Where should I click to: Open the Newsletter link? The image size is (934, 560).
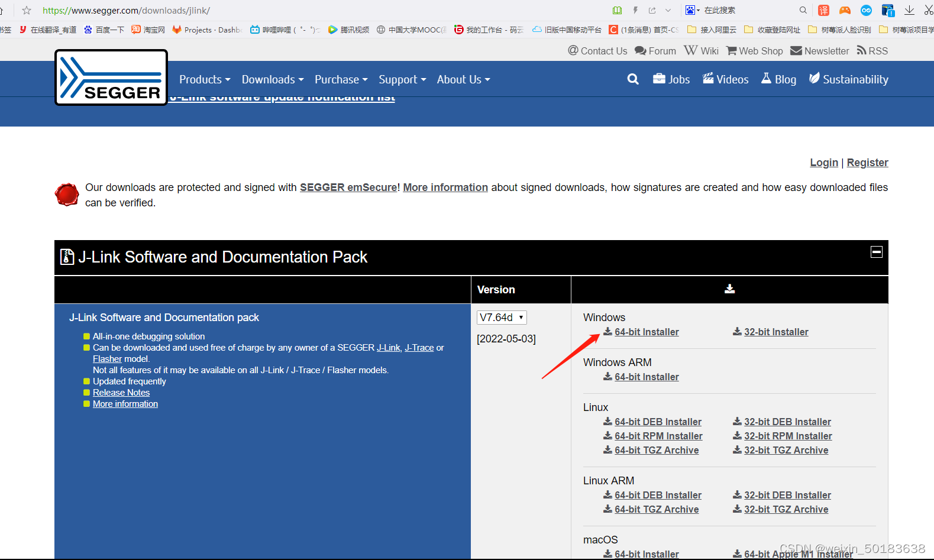click(820, 51)
